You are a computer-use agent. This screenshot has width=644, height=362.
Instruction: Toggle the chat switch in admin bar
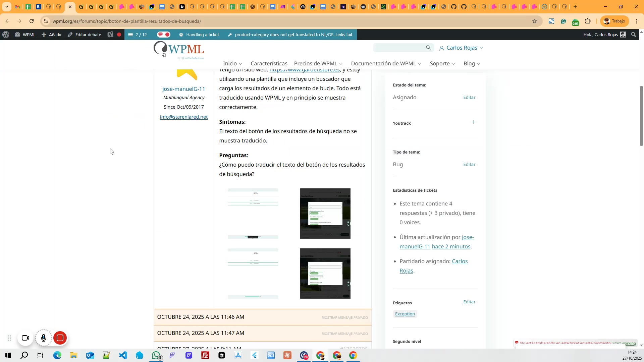[164, 35]
